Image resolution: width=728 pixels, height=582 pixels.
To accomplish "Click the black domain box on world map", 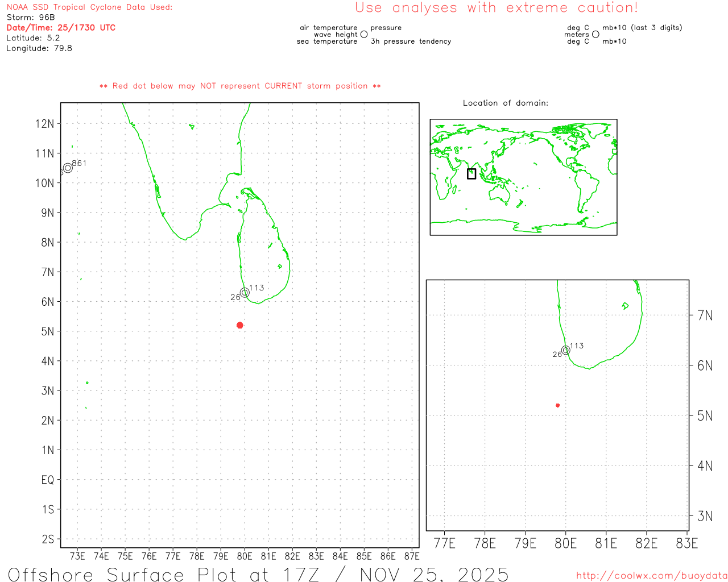I will (x=471, y=174).
